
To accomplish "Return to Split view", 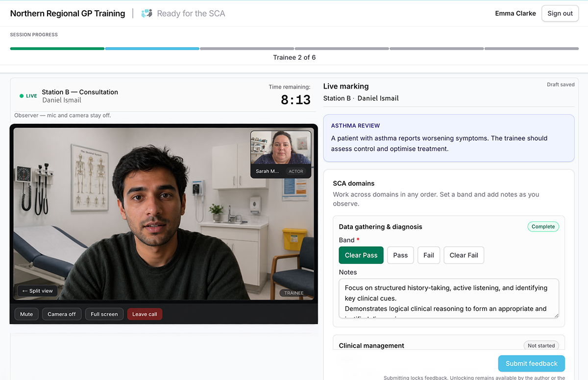I will point(37,290).
